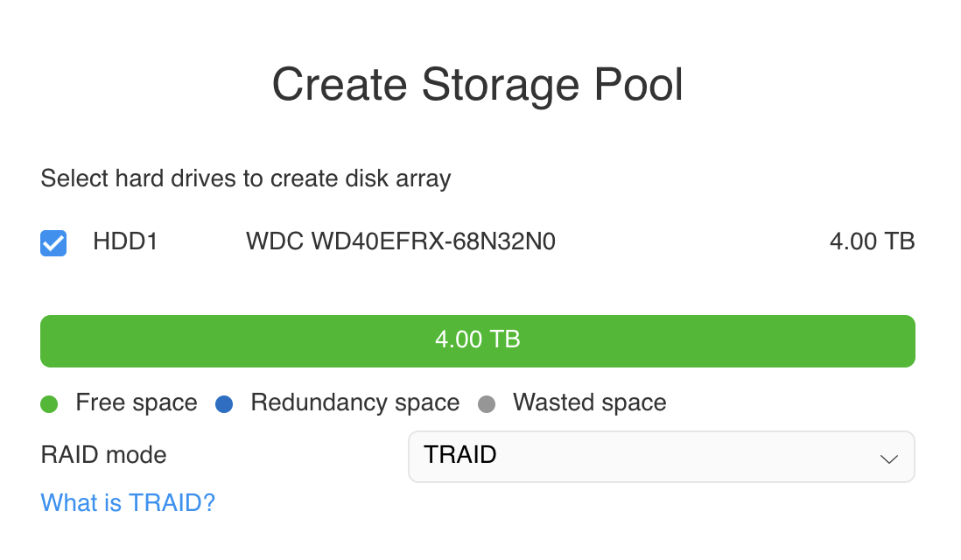
Task: Click the HDD1 drive name label
Action: (125, 242)
